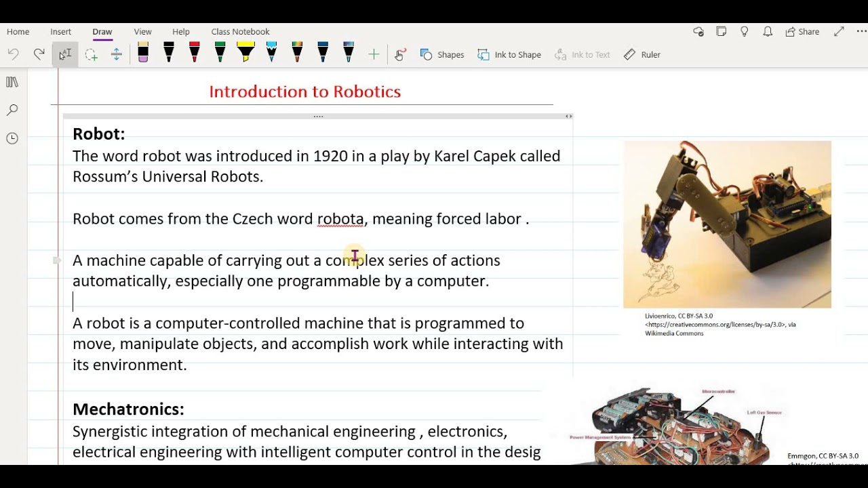Click the Robot: heading
This screenshot has height=488, width=868.
tap(99, 134)
